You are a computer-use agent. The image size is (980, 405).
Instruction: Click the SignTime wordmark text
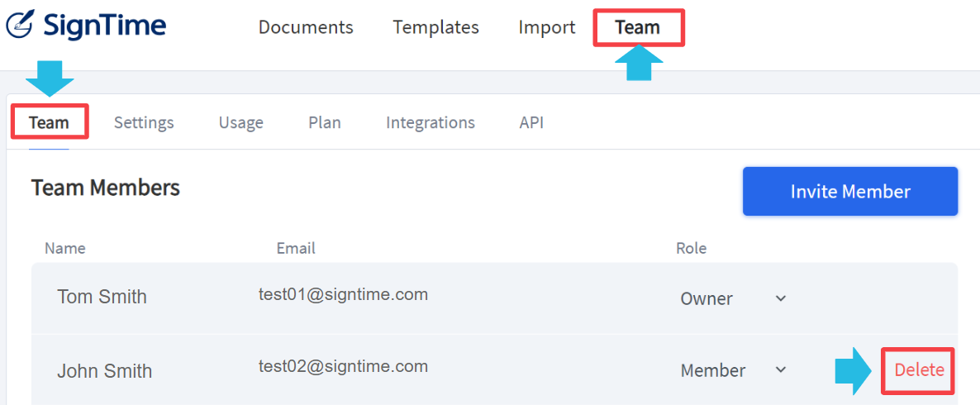pos(104,25)
